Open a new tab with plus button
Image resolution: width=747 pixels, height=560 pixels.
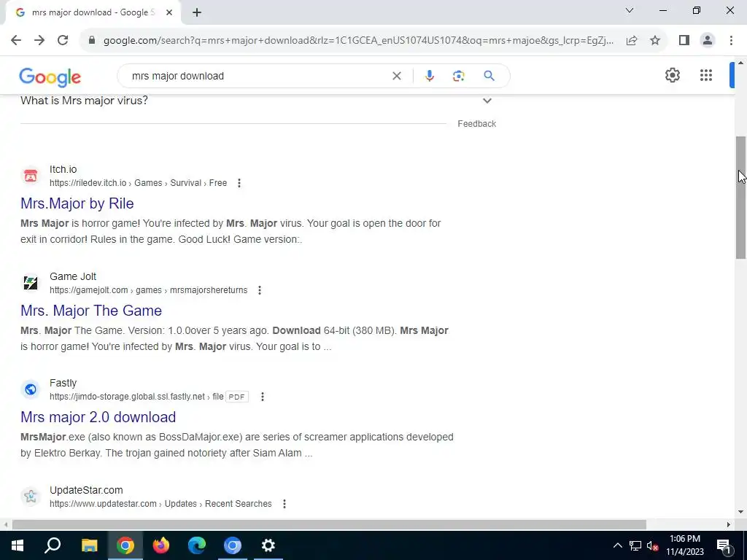tap(197, 12)
